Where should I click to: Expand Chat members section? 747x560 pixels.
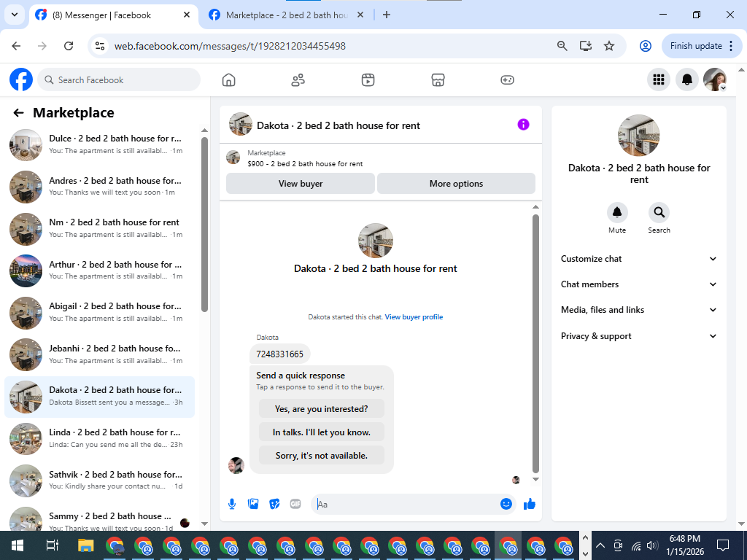click(x=639, y=284)
